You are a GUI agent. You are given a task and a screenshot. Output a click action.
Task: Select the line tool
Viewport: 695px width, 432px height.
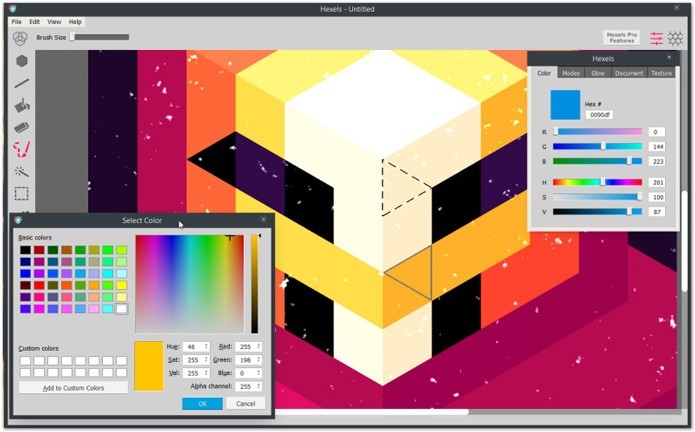(x=22, y=83)
